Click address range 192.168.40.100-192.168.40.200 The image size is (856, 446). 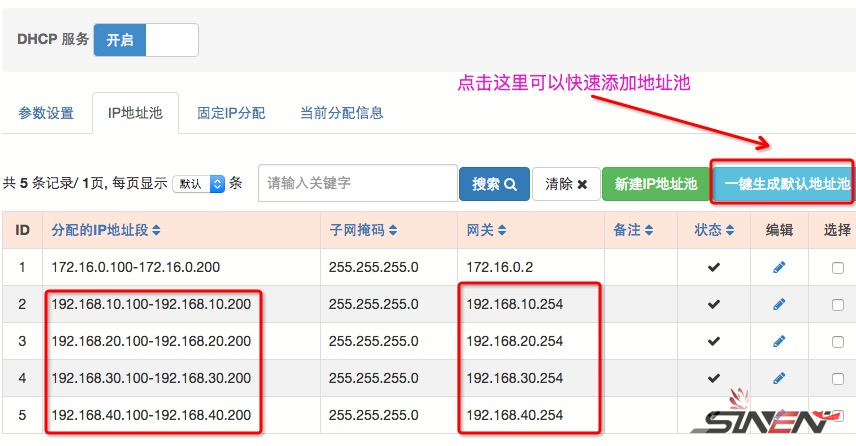pos(151,415)
